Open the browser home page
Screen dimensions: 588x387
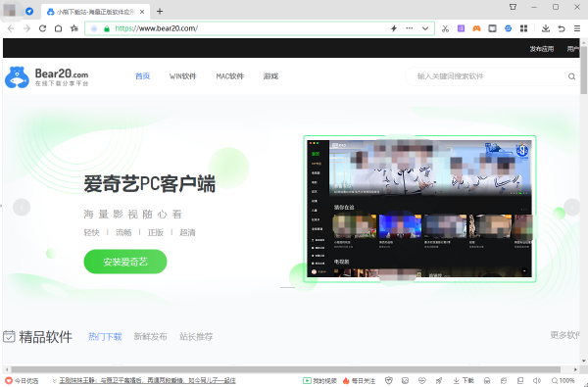[58, 28]
